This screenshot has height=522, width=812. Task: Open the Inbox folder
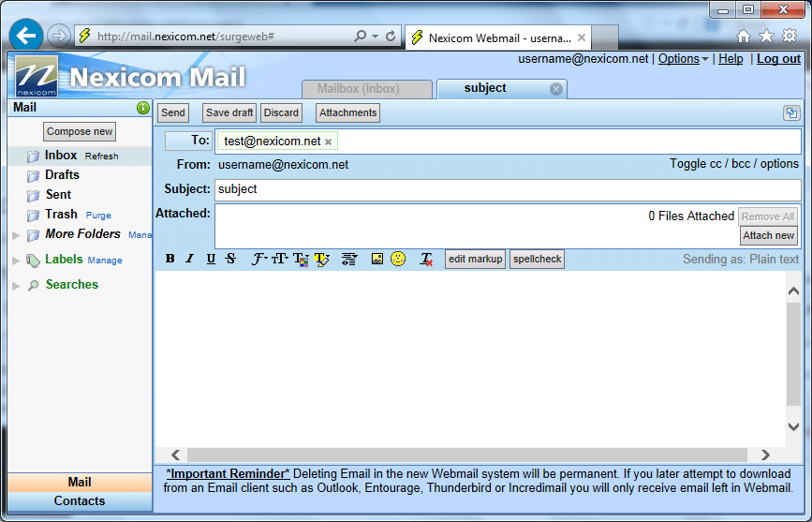(x=61, y=155)
